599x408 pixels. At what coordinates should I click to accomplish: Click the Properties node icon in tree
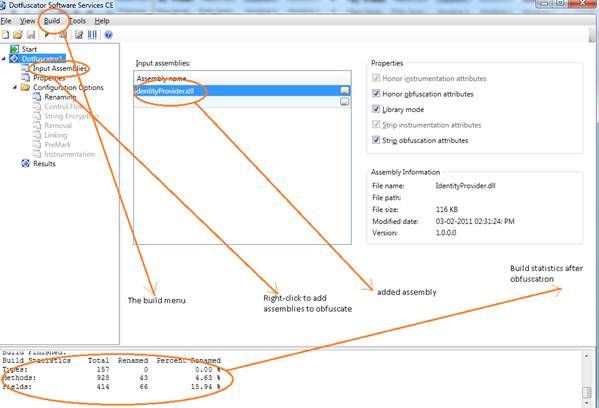[x=26, y=78]
